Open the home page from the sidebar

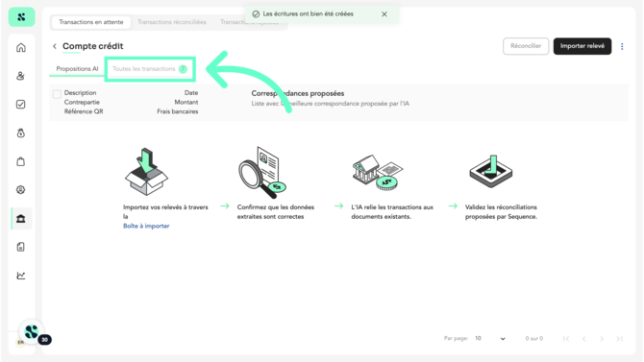(21, 48)
